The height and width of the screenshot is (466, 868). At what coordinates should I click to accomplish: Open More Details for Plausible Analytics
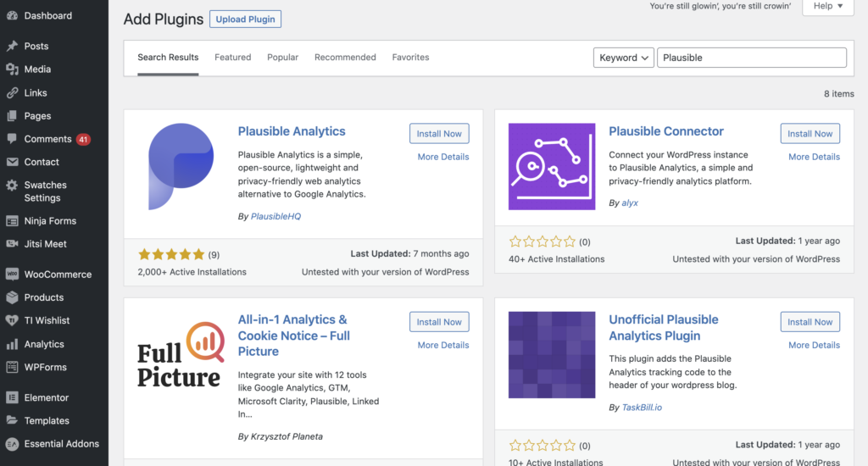pyautogui.click(x=442, y=157)
